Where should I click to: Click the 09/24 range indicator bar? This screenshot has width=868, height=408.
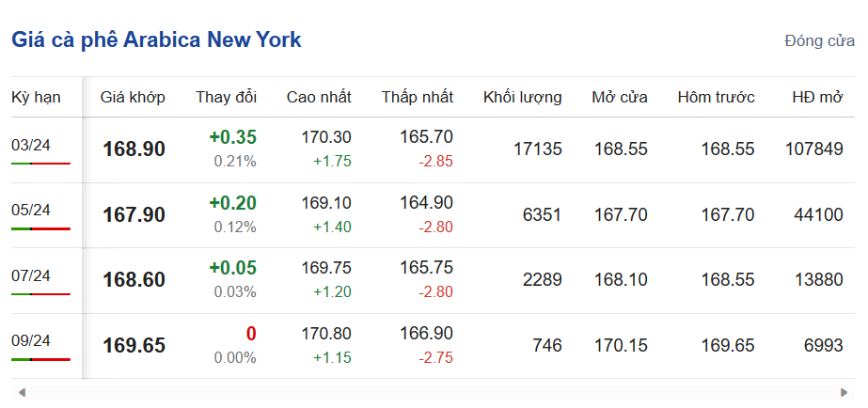tap(40, 359)
